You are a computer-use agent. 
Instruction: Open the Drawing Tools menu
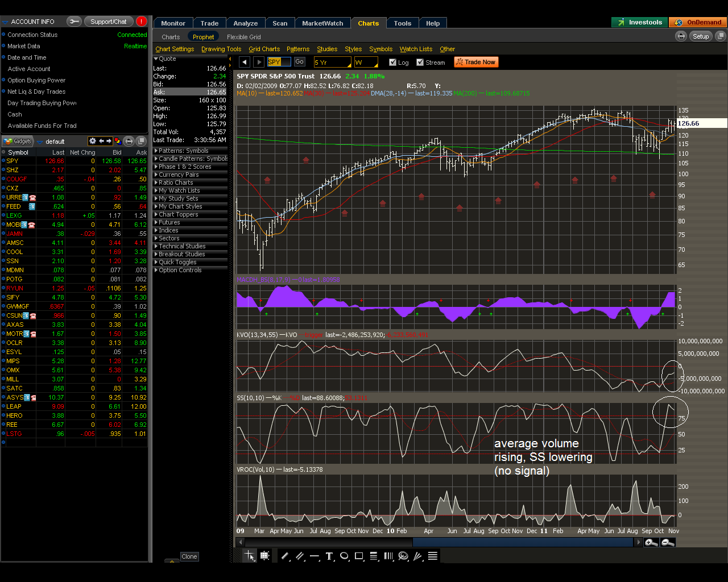tap(221, 49)
